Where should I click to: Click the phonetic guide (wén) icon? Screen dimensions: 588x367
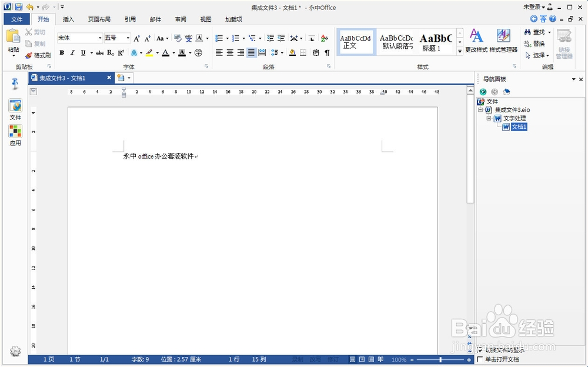[188, 38]
